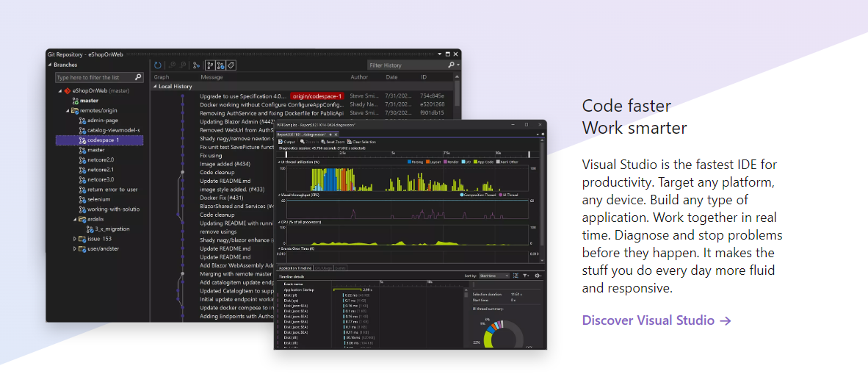Click the branch icon next to netcore2.0
The width and height of the screenshot is (868, 377).
[82, 160]
